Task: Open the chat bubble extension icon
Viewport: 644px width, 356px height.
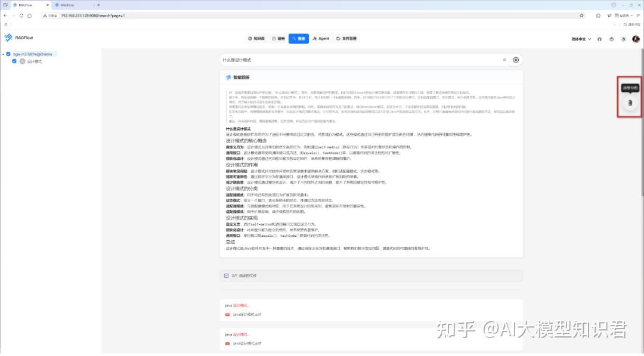Action: 598,16
